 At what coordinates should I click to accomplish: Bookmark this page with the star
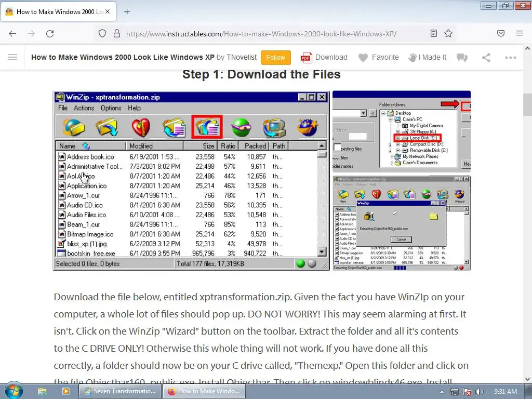(x=448, y=33)
